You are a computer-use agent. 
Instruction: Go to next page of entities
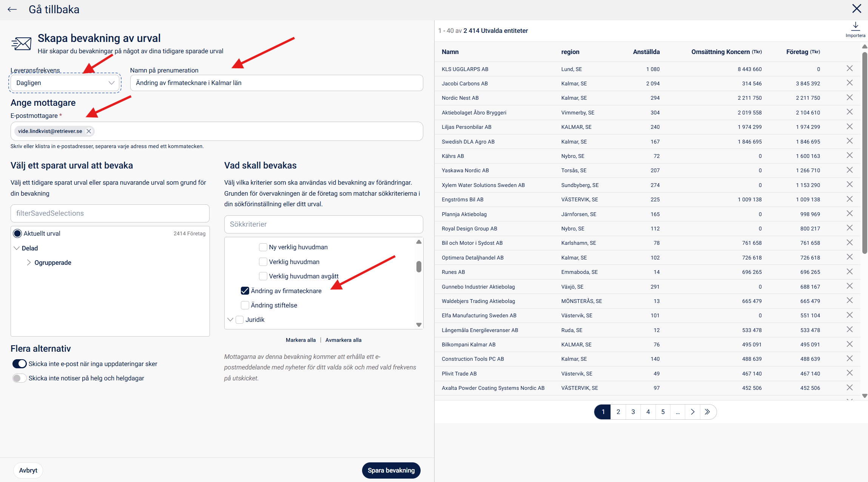(x=692, y=412)
